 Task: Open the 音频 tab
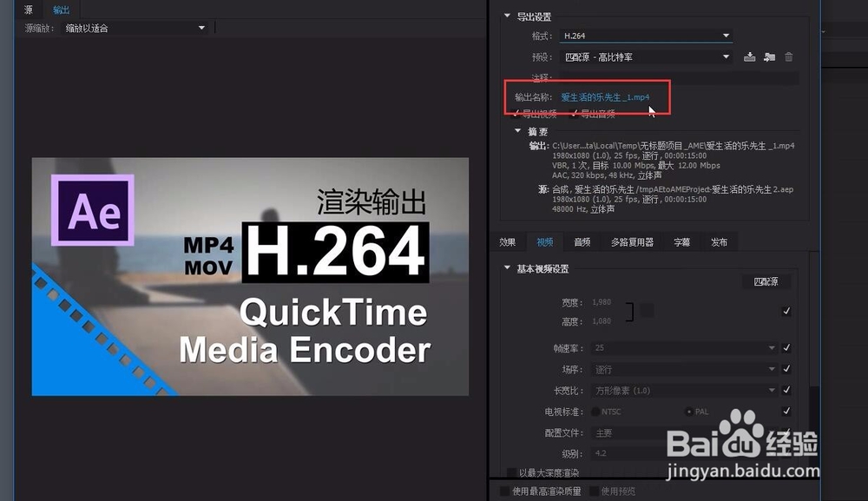(x=582, y=242)
